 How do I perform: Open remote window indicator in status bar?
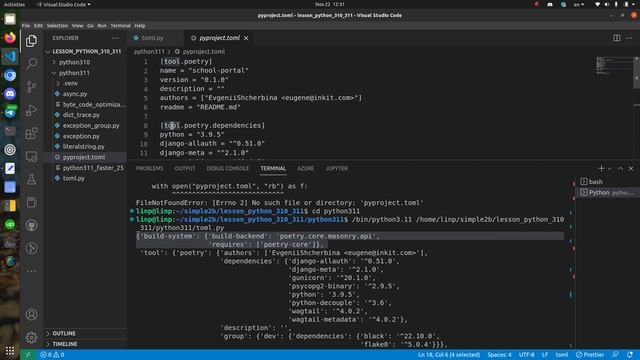click(28, 355)
